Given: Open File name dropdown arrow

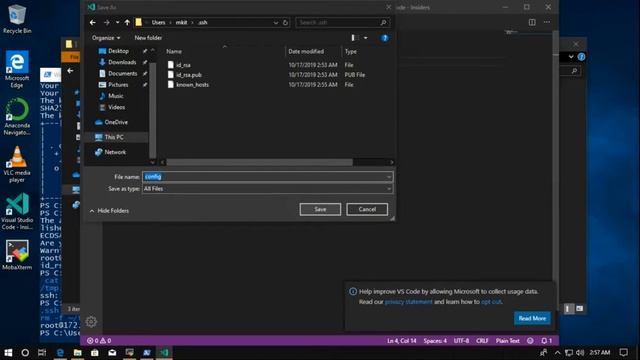Looking at the screenshot, I should pyautogui.click(x=389, y=177).
